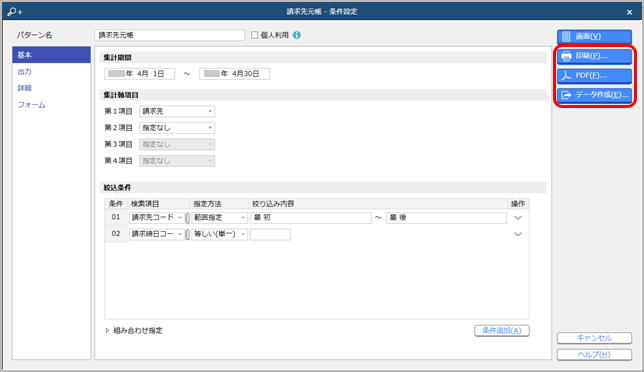Click the end date field 4月30日

(x=235, y=74)
